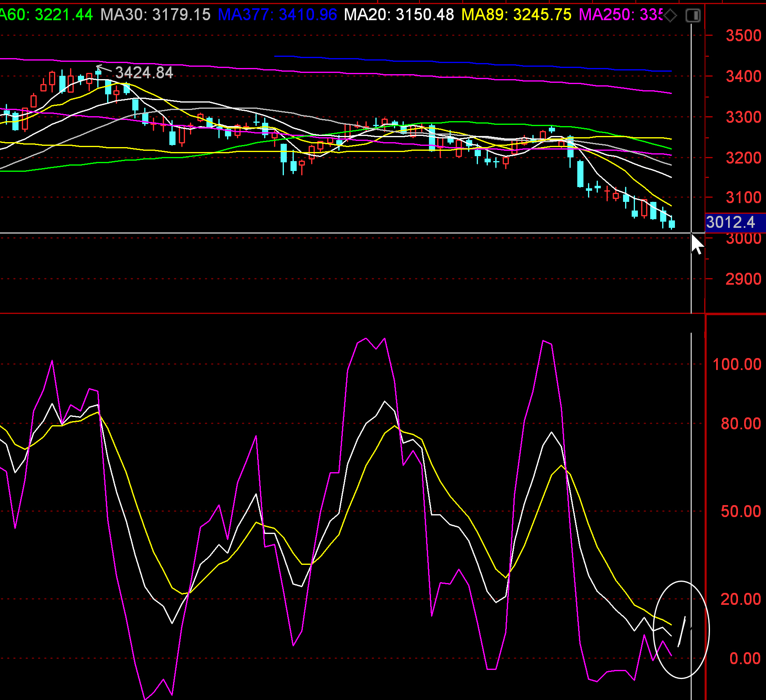Click the white MA20 indicator label
Screen dimensions: 766x700
click(398, 15)
